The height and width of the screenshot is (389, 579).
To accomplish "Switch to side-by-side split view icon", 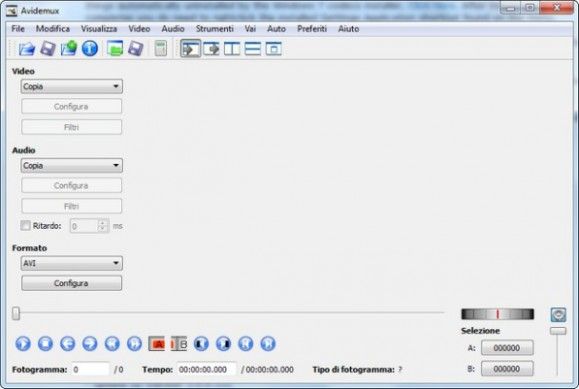I will [x=232, y=48].
